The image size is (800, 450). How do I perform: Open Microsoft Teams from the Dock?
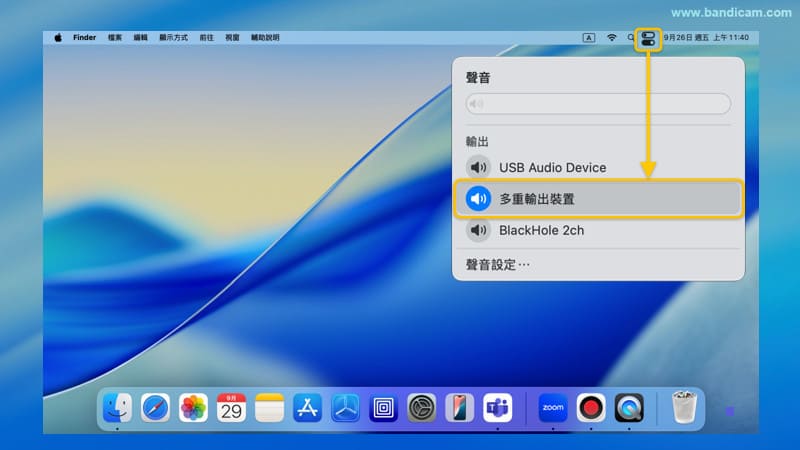pos(497,408)
